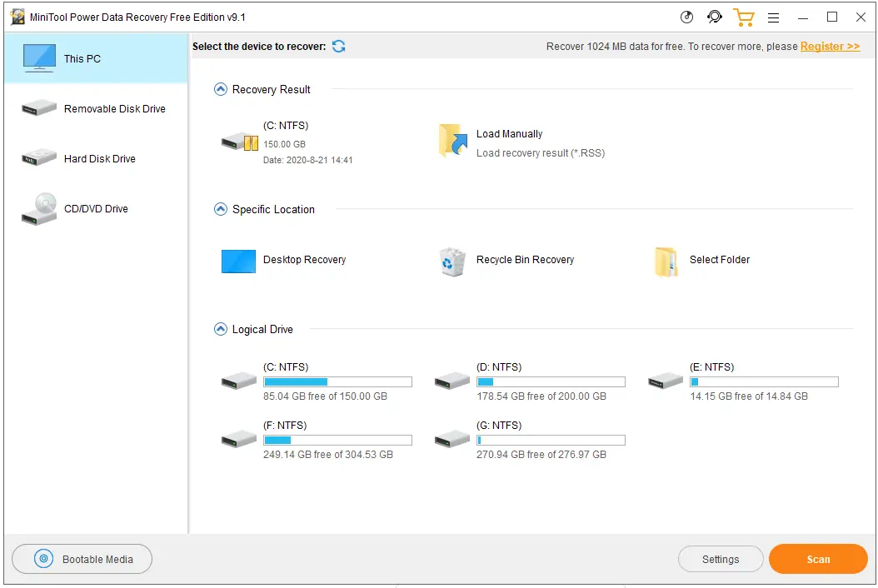Screen dimensions: 878x588
Task: Follow the Register >> link
Action: click(x=830, y=47)
